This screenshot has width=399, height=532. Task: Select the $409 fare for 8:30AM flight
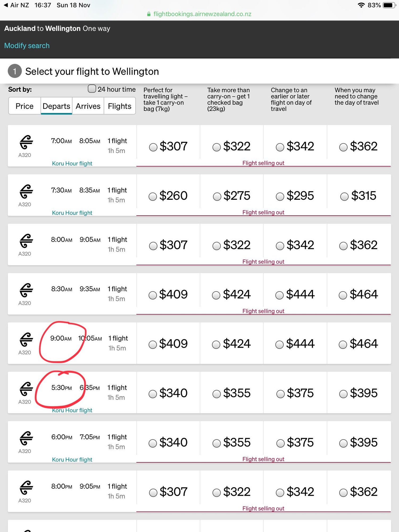coord(153,295)
